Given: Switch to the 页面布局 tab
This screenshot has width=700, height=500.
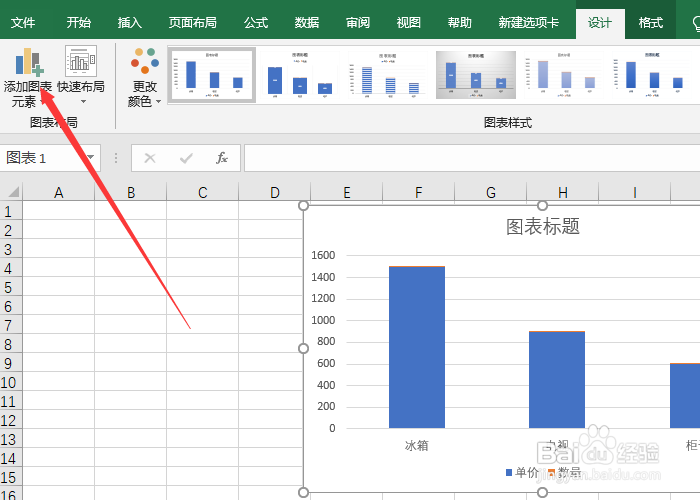Looking at the screenshot, I should 193,22.
